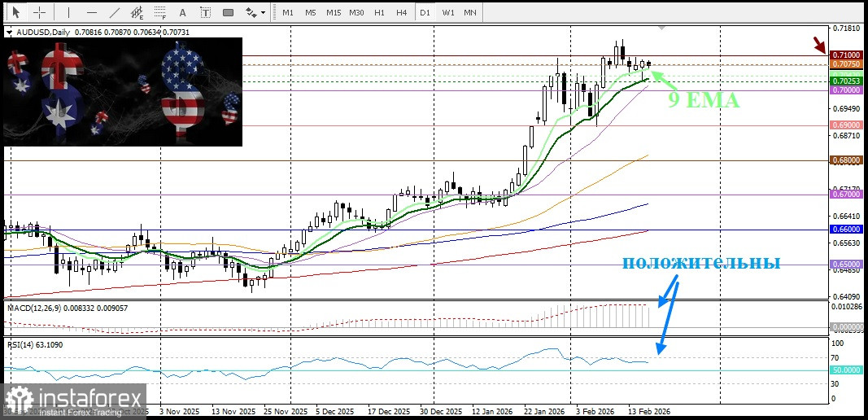Click the brown 0.68000 level label
This screenshot has height=420, width=868.
pyautogui.click(x=846, y=160)
